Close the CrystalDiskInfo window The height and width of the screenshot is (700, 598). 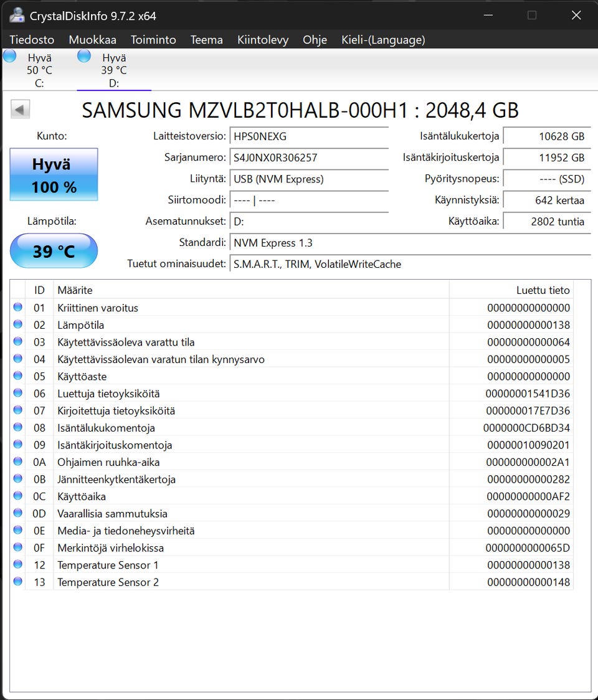(576, 15)
